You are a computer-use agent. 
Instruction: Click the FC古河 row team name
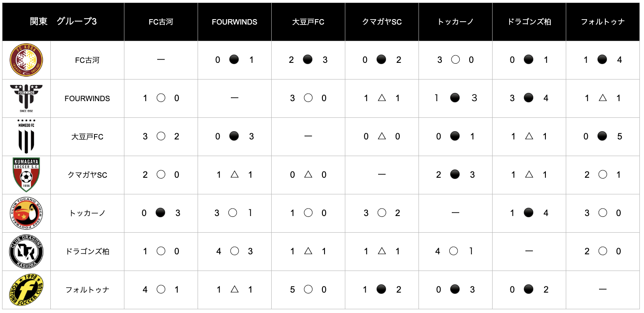click(87, 60)
